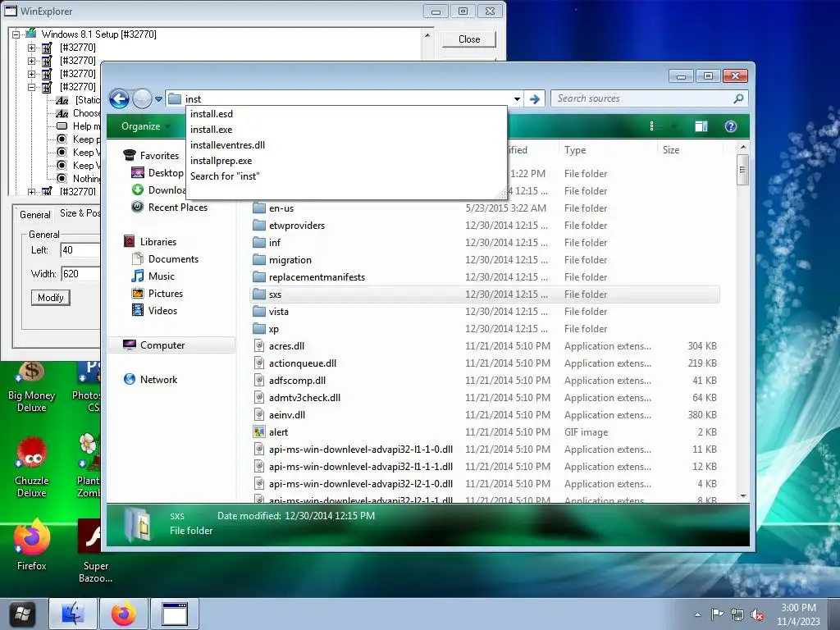Open Explorer help question mark icon

(731, 126)
